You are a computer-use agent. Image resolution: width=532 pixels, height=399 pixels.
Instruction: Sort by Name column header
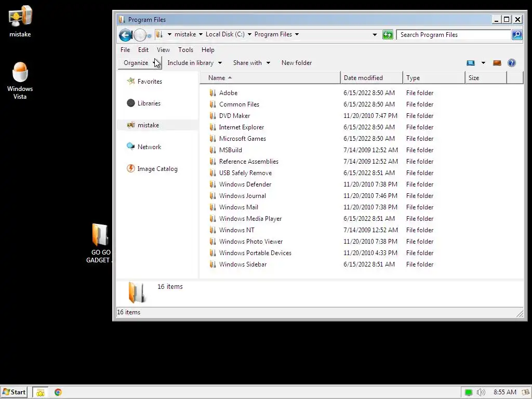[270, 78]
